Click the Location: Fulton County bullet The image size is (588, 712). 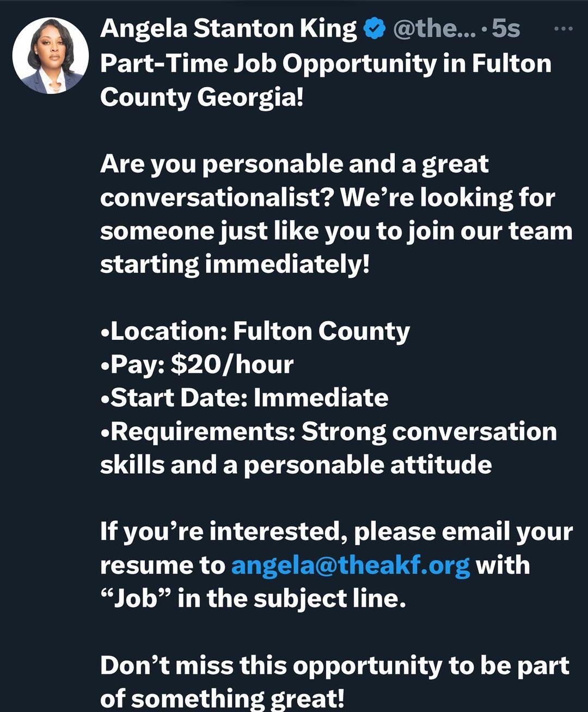point(255,331)
